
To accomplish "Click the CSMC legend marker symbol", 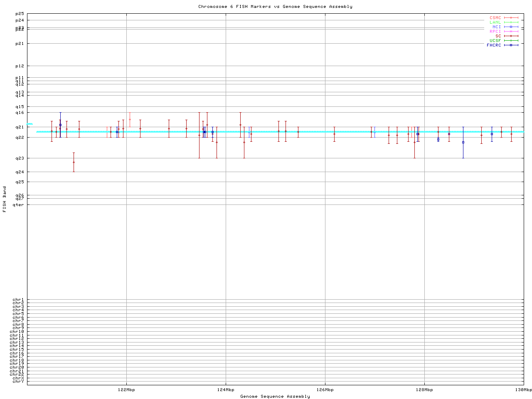I will coord(511,18).
